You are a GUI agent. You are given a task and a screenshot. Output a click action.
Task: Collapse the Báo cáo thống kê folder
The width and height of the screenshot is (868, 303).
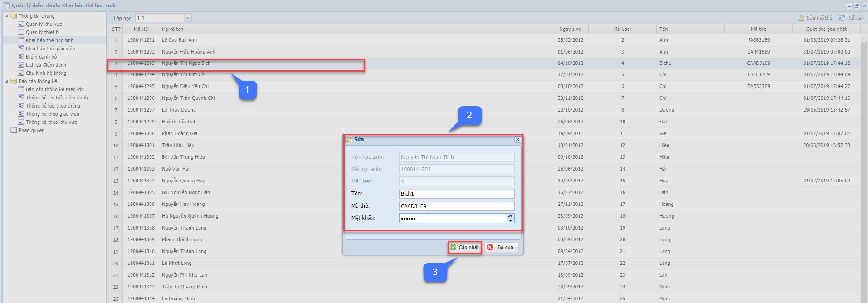click(7, 81)
